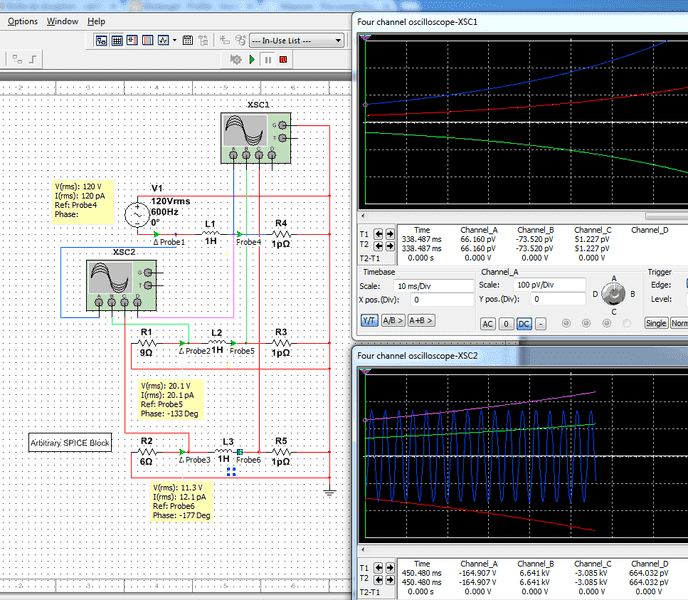Click the greyed database icon before In-Use List
This screenshot has width=688, height=600.
pos(240,40)
